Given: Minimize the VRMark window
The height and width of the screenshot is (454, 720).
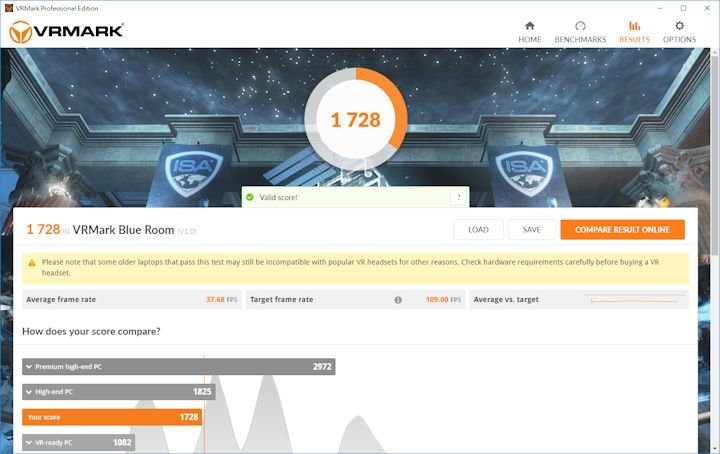Looking at the screenshot, I should pyautogui.click(x=660, y=8).
